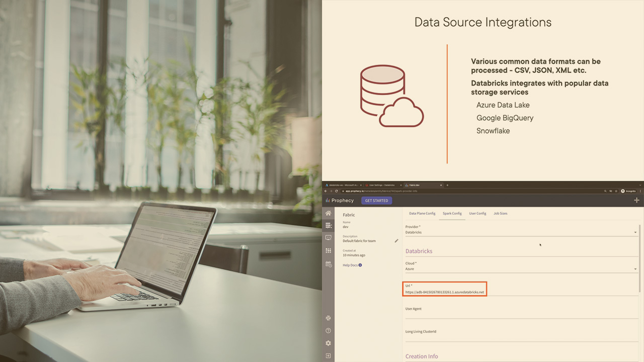The image size is (644, 362).
Task: Open the apps grid icon in the sidebar
Action: coord(328,250)
